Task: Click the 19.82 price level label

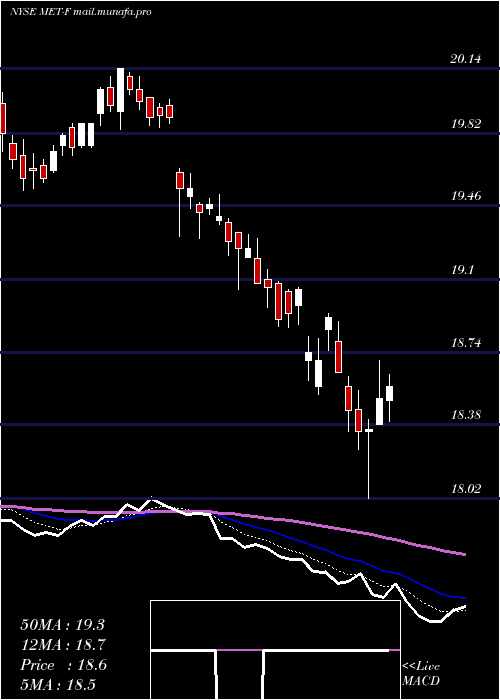Action: pyautogui.click(x=466, y=124)
